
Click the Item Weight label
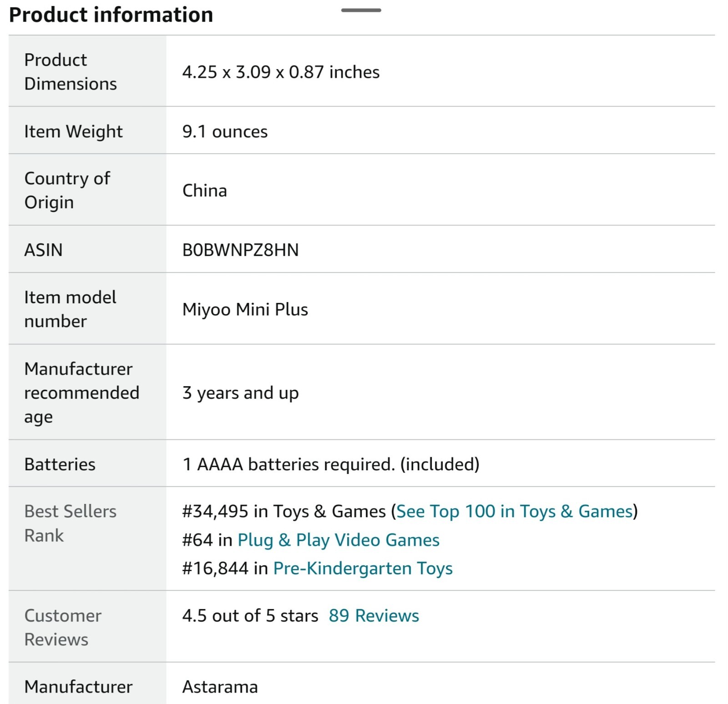(73, 131)
